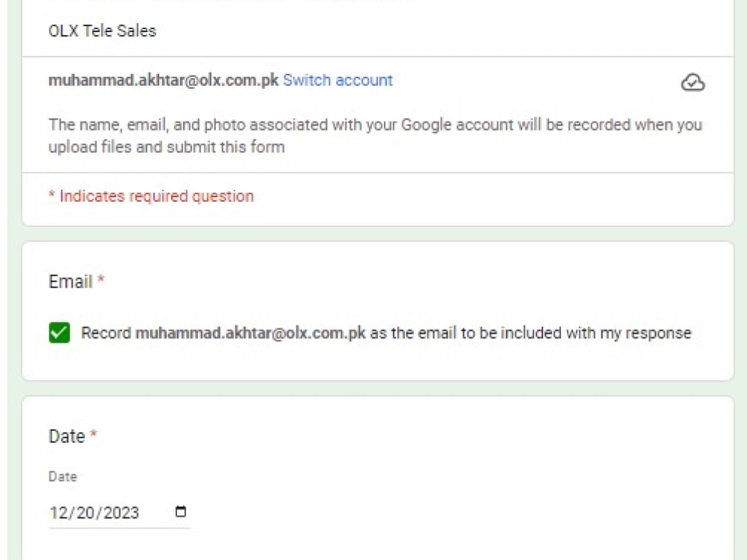Open the calendar picker icon
The height and width of the screenshot is (560, 747).
pos(180,512)
